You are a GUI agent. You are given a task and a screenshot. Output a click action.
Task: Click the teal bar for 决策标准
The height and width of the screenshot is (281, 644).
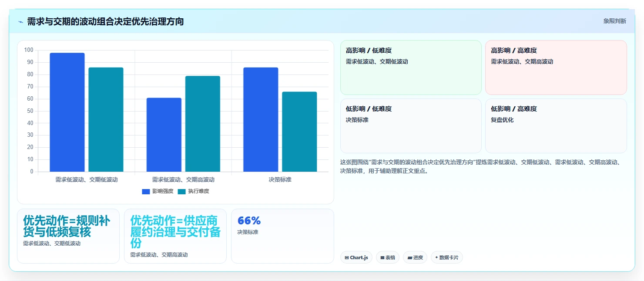pos(299,132)
